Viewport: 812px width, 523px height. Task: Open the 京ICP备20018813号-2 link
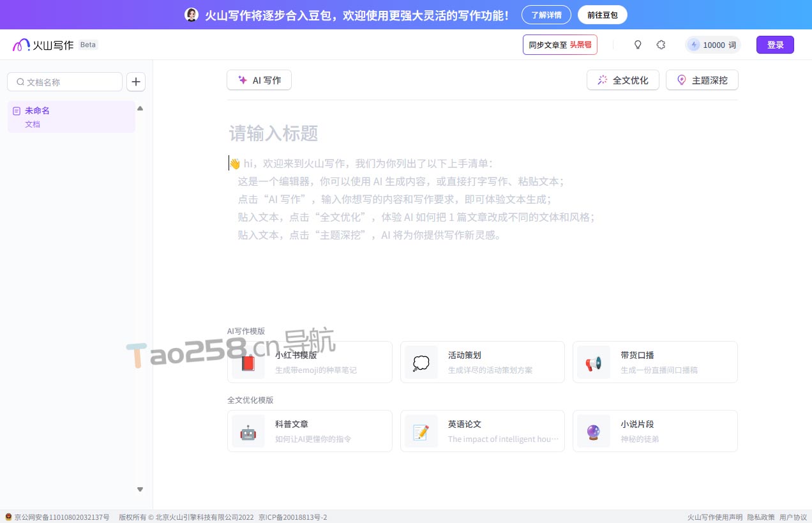tap(292, 517)
